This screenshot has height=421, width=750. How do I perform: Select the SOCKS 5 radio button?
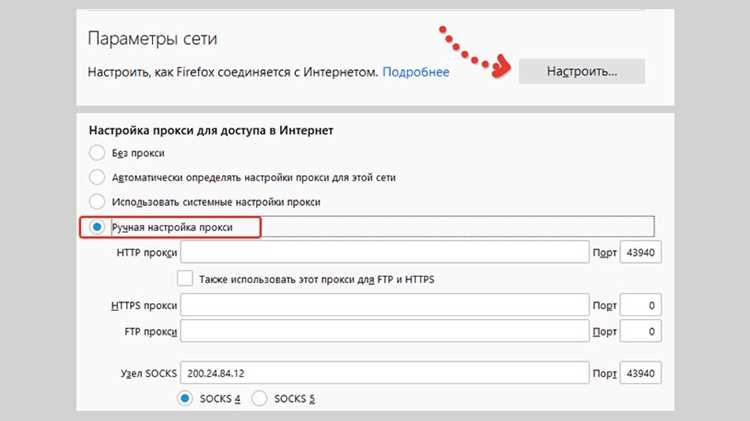[x=259, y=398]
